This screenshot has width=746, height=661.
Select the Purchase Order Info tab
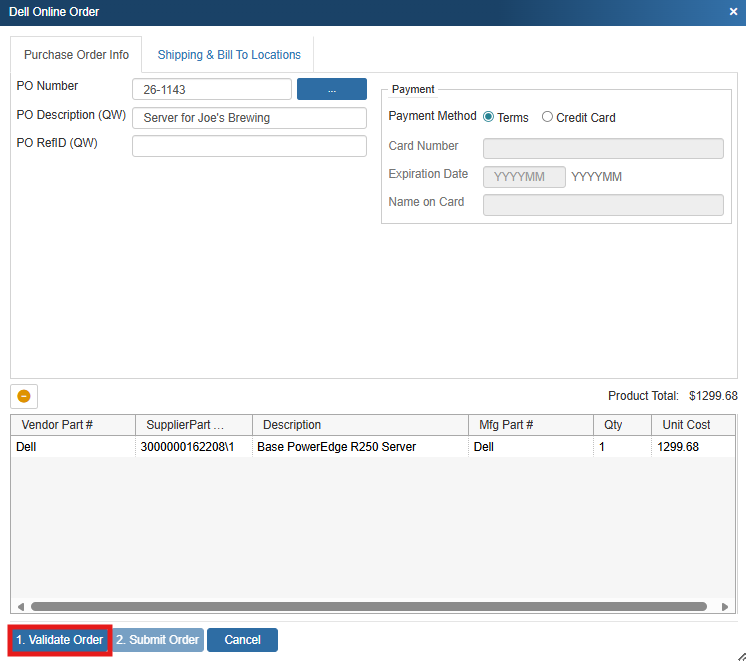point(76,55)
